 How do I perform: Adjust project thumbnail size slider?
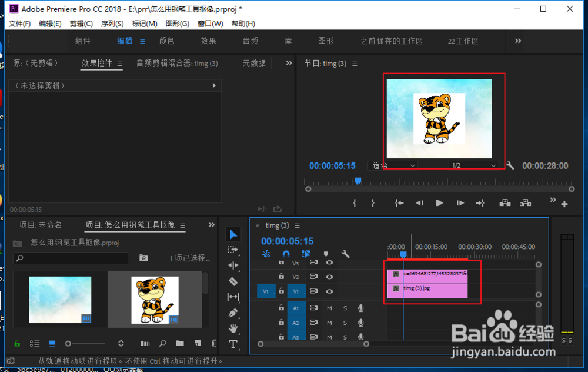68,344
